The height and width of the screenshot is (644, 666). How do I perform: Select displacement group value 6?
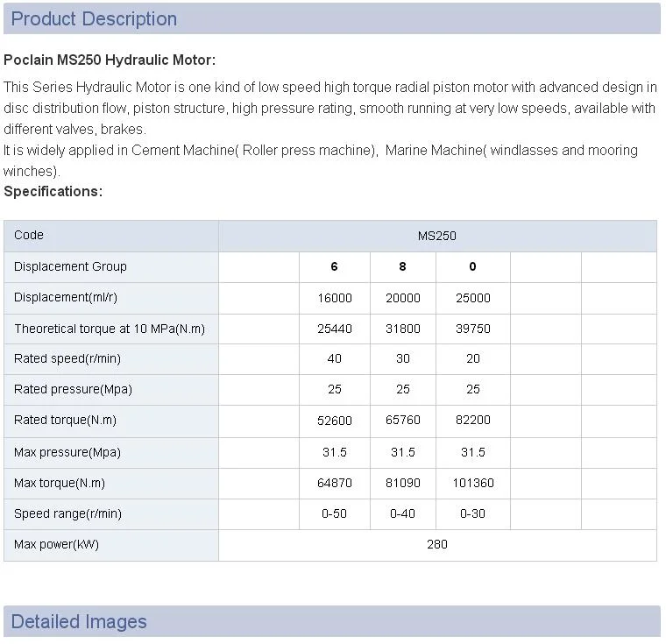[x=334, y=266]
